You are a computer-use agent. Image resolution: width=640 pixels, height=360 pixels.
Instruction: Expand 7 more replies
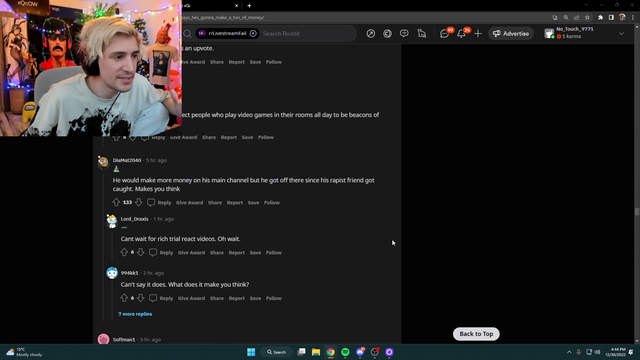[x=135, y=314]
